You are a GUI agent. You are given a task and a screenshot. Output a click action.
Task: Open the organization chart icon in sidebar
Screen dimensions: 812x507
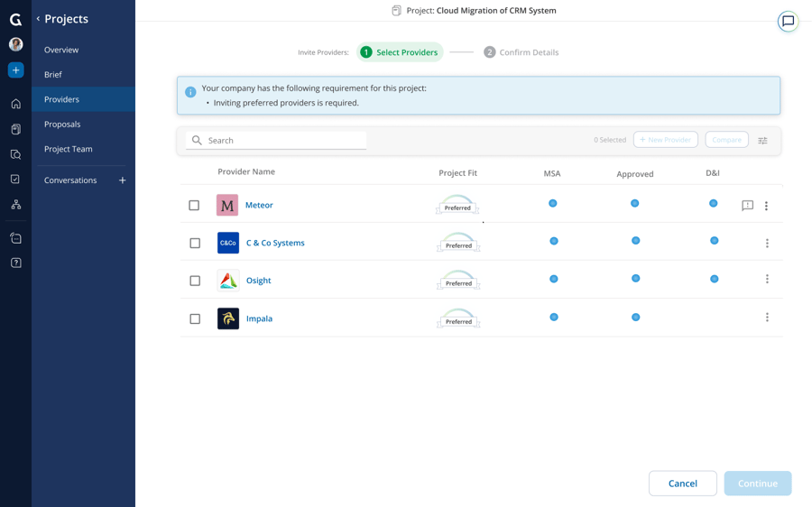point(16,205)
